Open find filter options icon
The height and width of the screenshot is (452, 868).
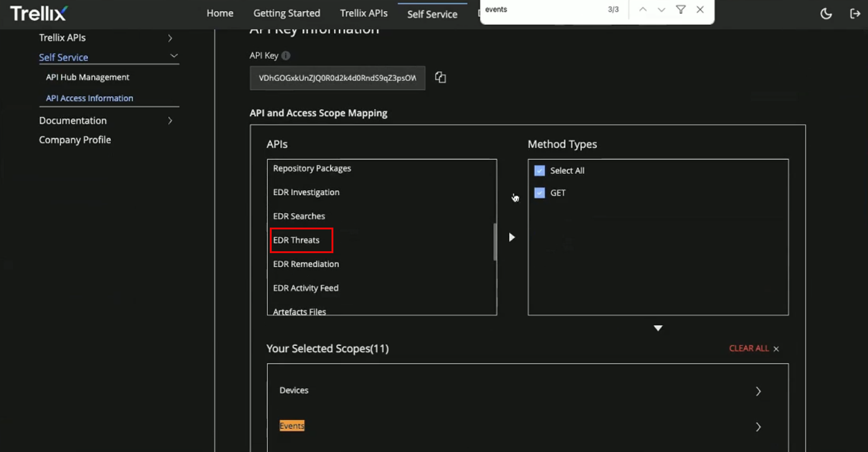click(x=681, y=10)
